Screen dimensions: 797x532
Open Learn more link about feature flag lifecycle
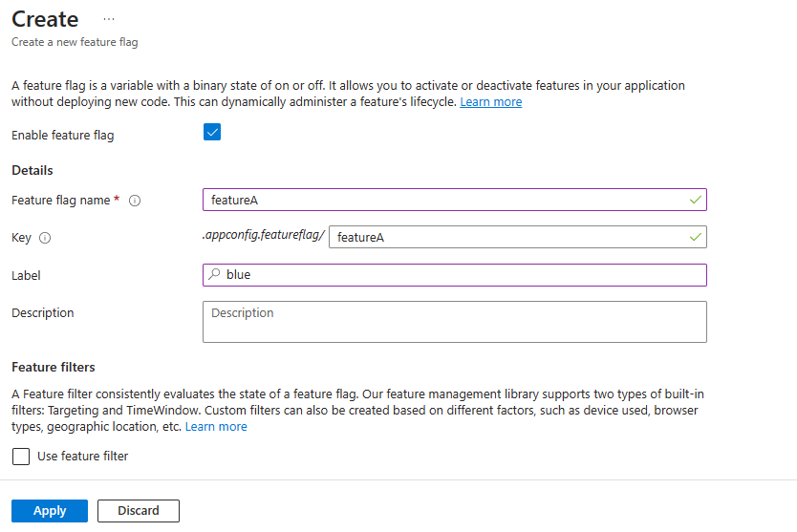coord(490,102)
